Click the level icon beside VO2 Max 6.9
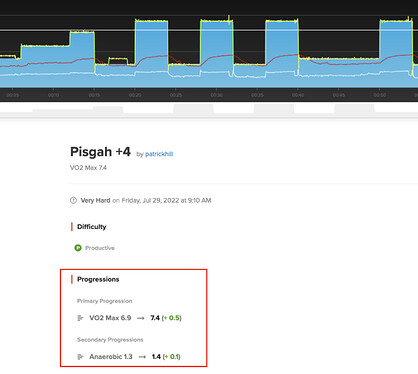The image size is (418, 374). (80, 318)
